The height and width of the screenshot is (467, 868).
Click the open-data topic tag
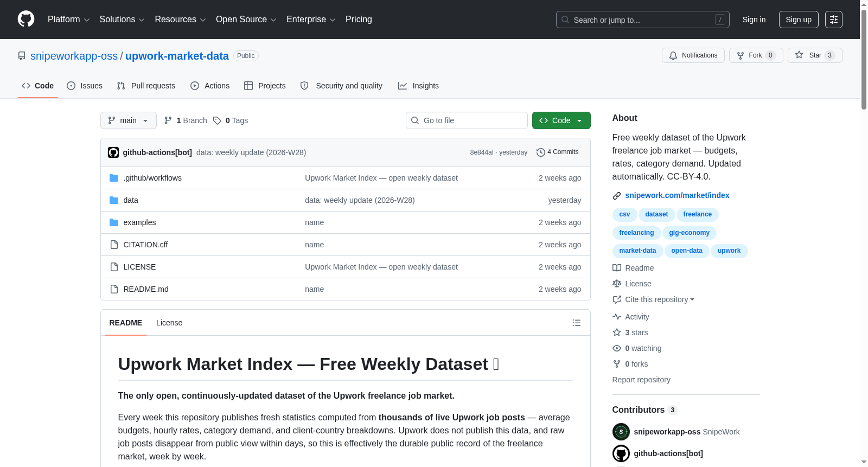687,251
